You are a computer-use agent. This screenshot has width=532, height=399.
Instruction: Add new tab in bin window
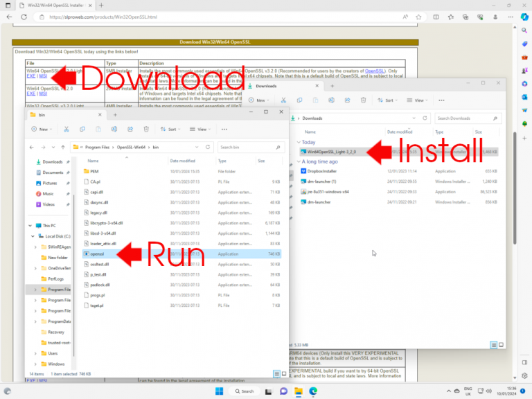116,115
